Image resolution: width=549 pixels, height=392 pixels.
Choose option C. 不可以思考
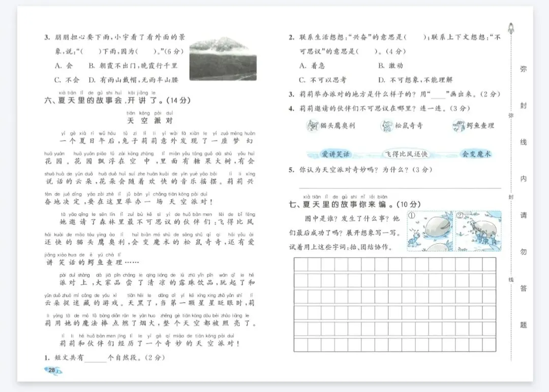[323, 80]
